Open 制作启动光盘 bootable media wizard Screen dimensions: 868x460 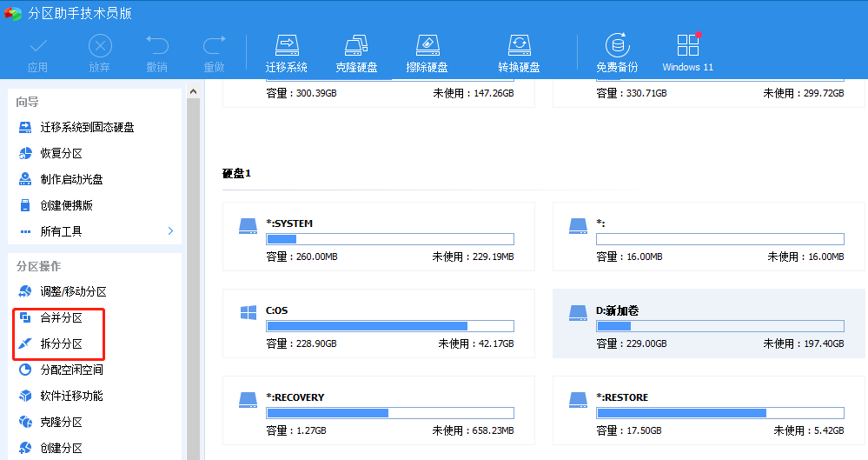coord(71,179)
